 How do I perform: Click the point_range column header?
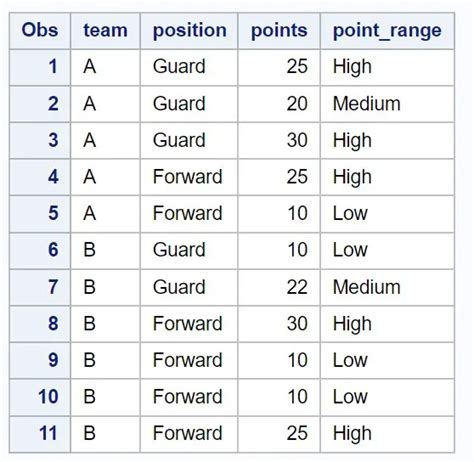coord(387,31)
